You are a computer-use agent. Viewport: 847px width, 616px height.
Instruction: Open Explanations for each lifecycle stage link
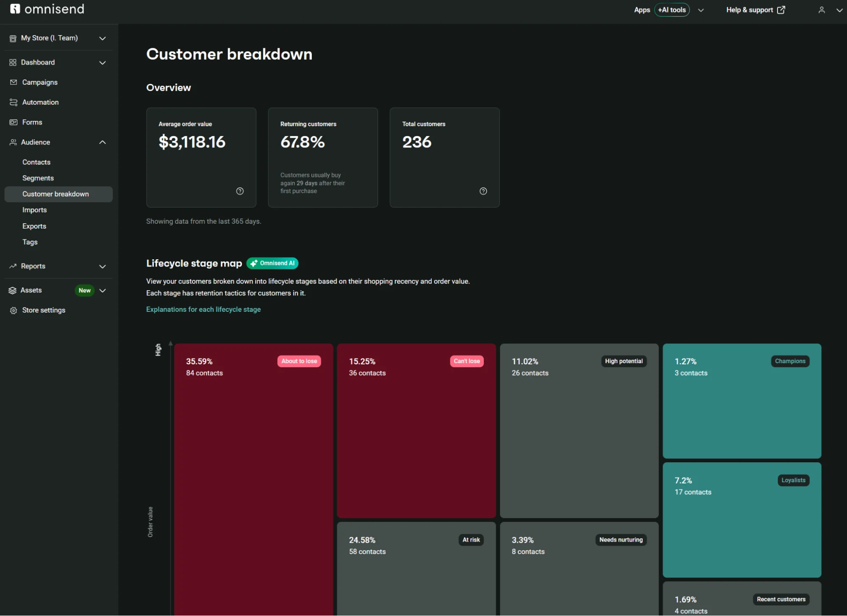pos(203,309)
